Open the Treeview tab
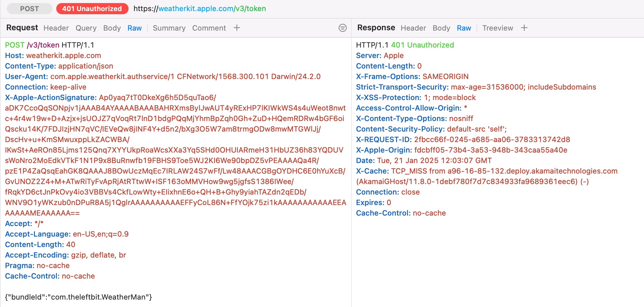The height and width of the screenshot is (307, 644). point(498,28)
